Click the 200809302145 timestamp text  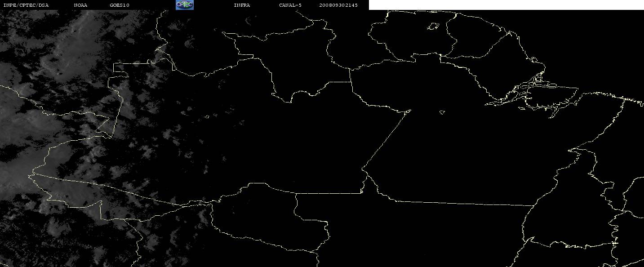tap(339, 5)
